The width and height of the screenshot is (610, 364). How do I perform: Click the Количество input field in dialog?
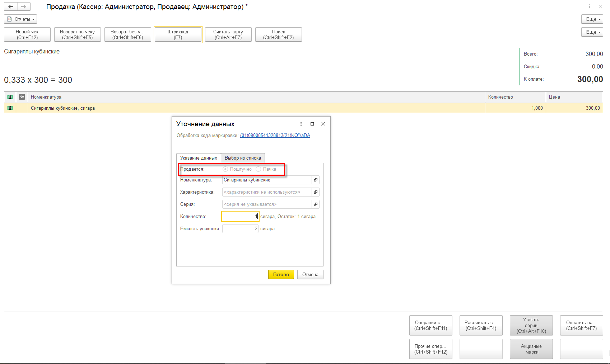tap(240, 217)
